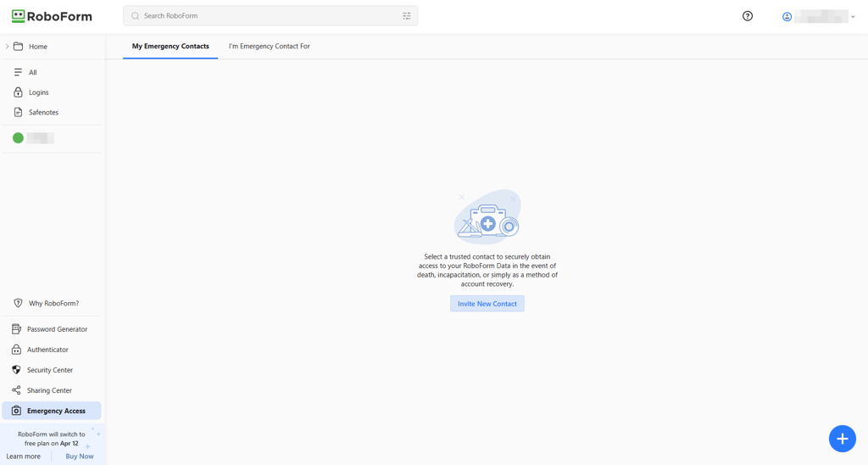The image size is (868, 465).
Task: Open Why RoboForm? shield icon
Action: [x=19, y=303]
